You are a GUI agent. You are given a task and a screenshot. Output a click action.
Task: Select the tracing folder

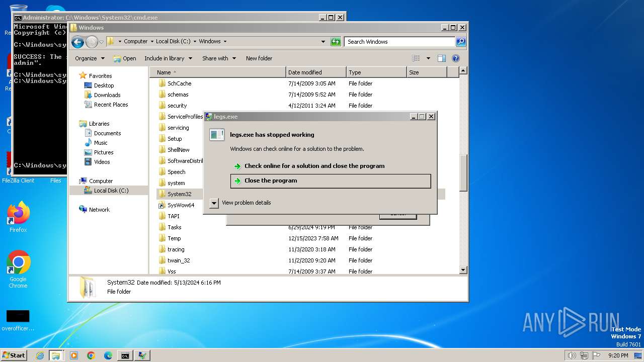click(176, 249)
